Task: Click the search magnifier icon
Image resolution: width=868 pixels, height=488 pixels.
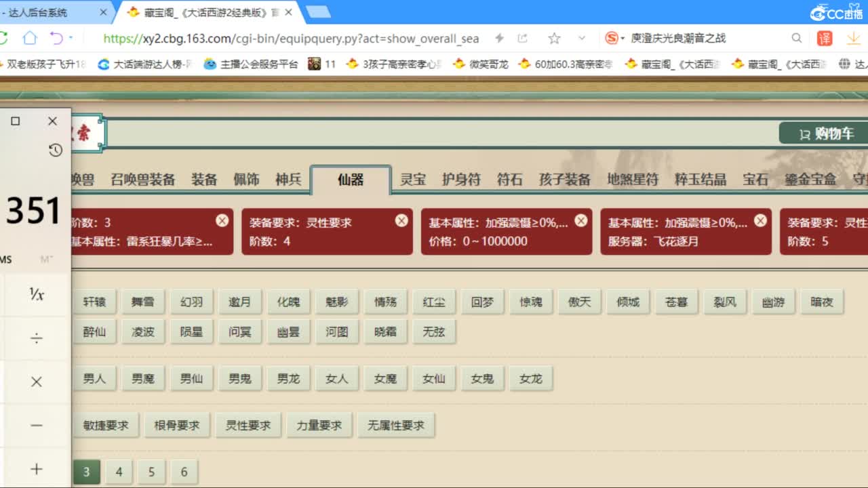Action: (797, 39)
